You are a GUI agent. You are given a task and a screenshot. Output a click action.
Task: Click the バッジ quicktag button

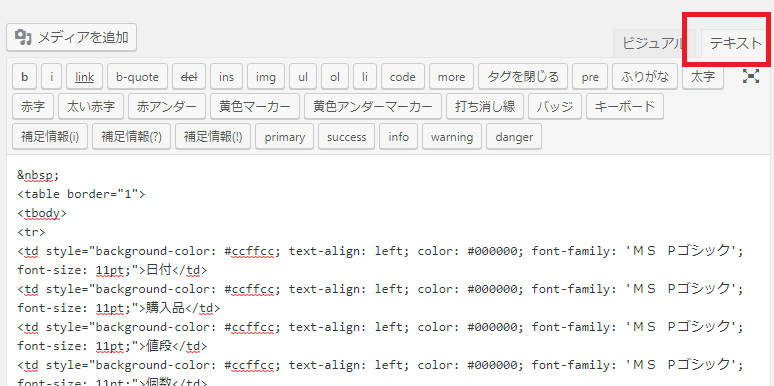click(555, 107)
